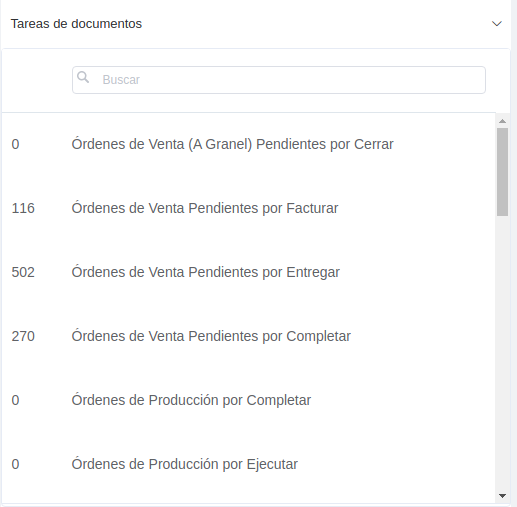The width and height of the screenshot is (517, 507).
Task: Collapse the Tareas de documentos panel chevron
Action: (497, 24)
